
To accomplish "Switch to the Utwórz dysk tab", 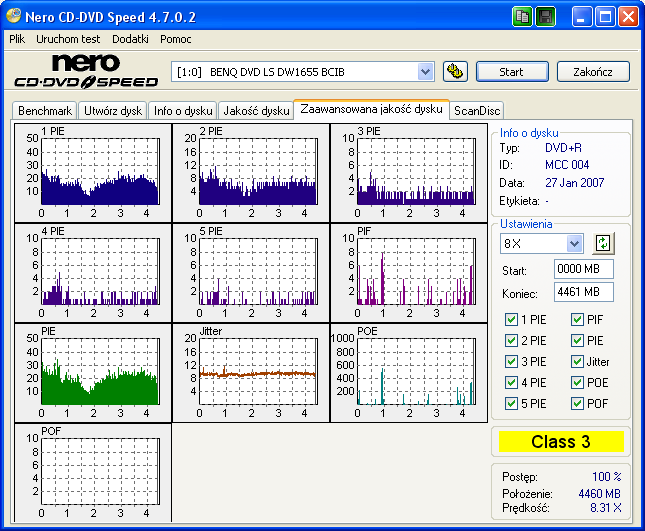I will [113, 111].
